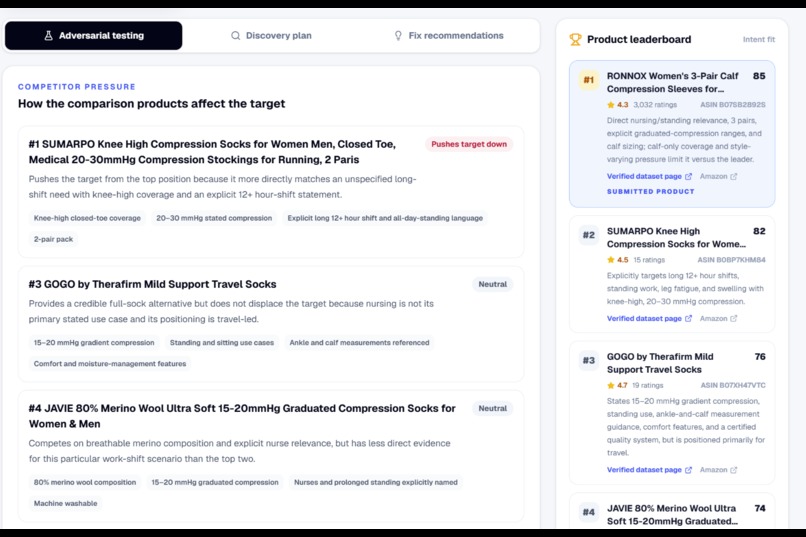Viewport: 806px width, 537px height.
Task: Click the 2-pair pack tag
Action: pos(53,239)
